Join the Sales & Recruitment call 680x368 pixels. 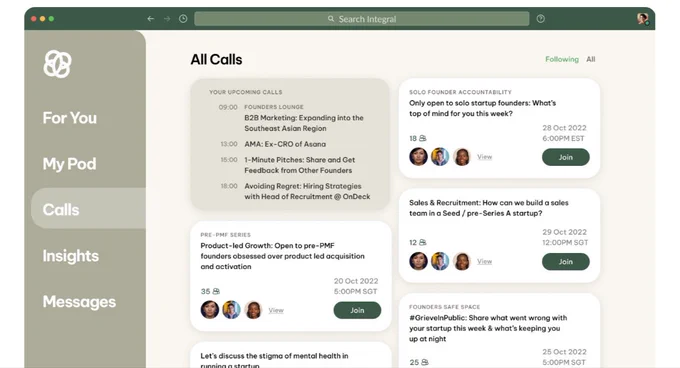tap(566, 261)
